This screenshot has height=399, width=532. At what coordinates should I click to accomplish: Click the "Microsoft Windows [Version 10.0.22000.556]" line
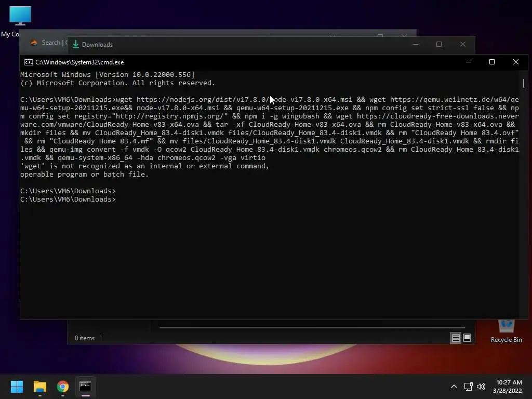[x=107, y=75]
